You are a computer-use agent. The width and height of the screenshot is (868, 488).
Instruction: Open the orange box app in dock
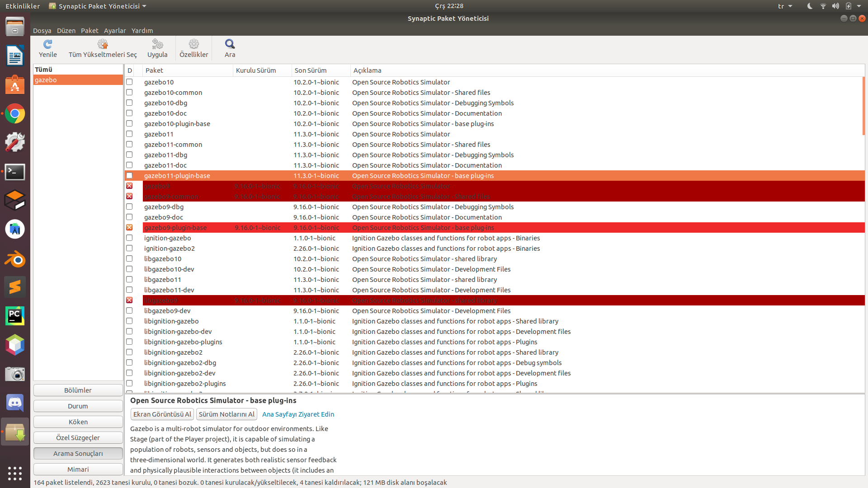pos(15,200)
